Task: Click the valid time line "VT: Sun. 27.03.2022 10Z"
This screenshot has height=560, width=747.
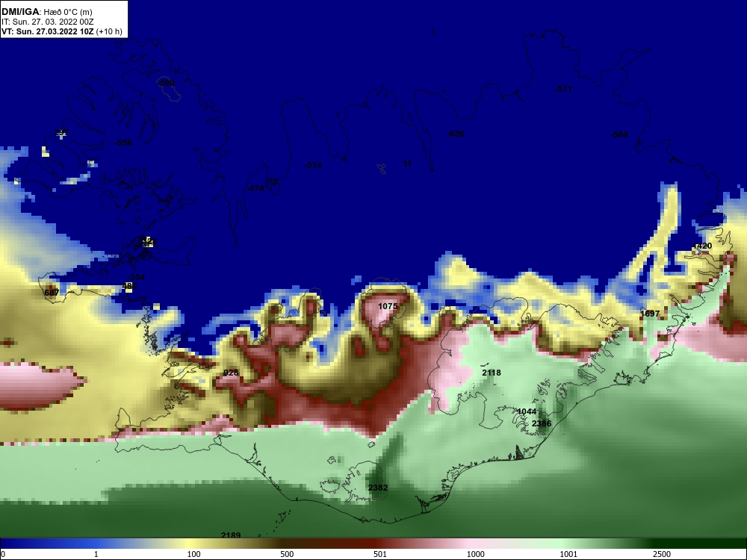Action: (48, 31)
